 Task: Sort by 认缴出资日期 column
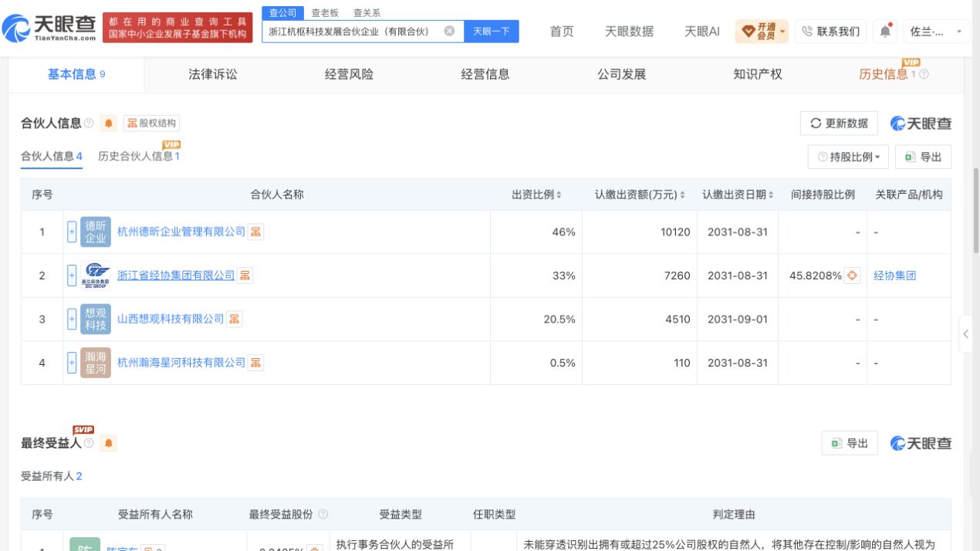771,195
